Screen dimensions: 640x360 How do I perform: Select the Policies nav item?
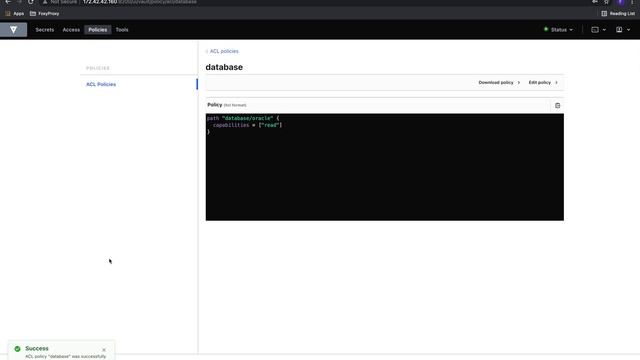98,30
